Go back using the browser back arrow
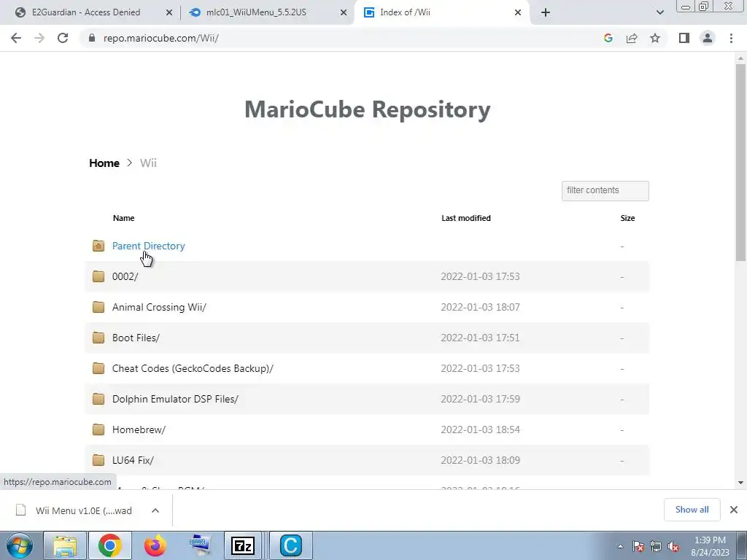The width and height of the screenshot is (747, 560). point(16,38)
